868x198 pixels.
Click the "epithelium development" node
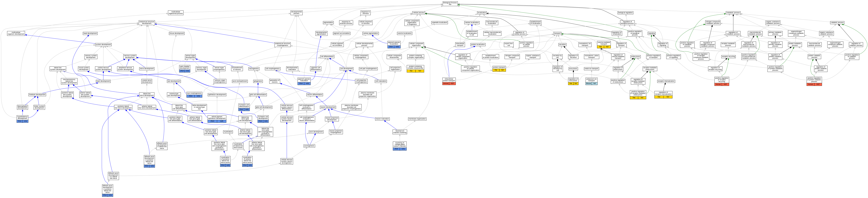point(217,95)
